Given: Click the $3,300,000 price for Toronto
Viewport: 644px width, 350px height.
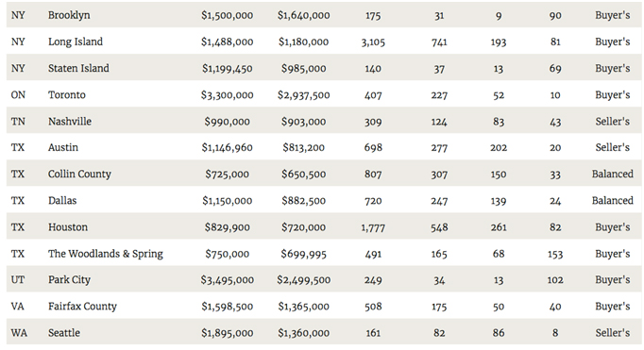Looking at the screenshot, I should [x=228, y=95].
